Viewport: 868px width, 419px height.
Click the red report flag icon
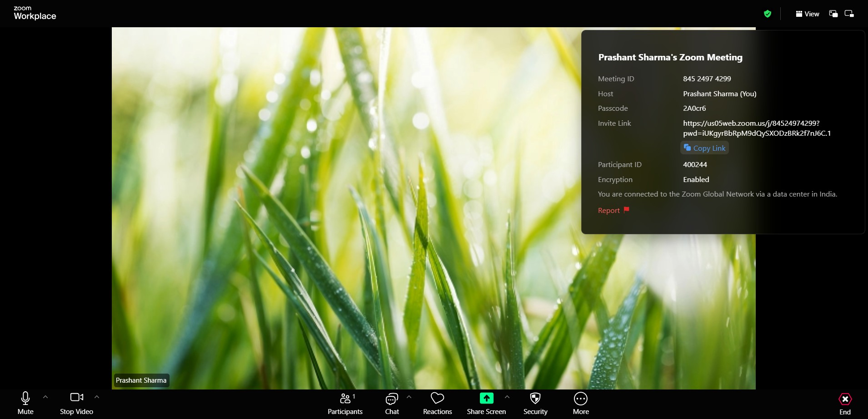(x=626, y=210)
